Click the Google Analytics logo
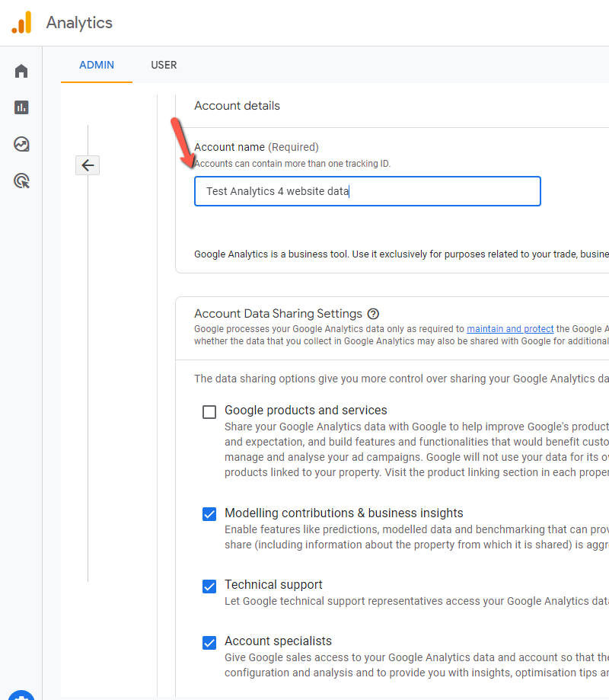The height and width of the screenshot is (700, 609). 21,23
